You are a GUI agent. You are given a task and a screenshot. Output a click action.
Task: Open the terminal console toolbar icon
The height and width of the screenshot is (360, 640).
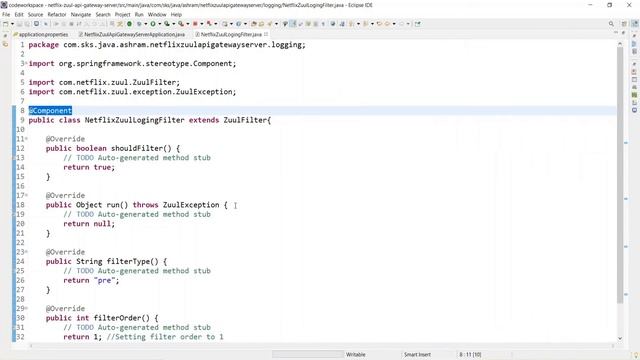click(x=36, y=24)
